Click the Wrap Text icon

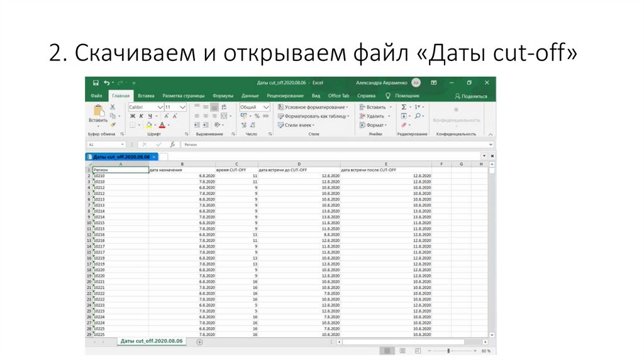224,107
